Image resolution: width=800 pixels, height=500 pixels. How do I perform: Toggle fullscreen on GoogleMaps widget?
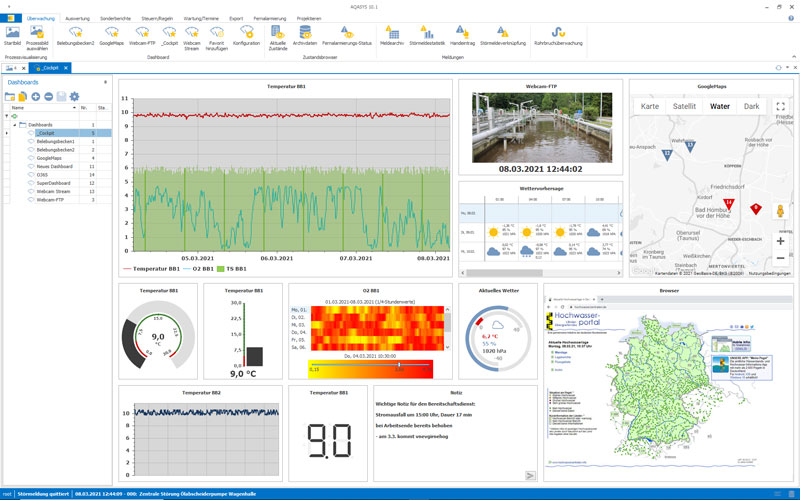780,106
